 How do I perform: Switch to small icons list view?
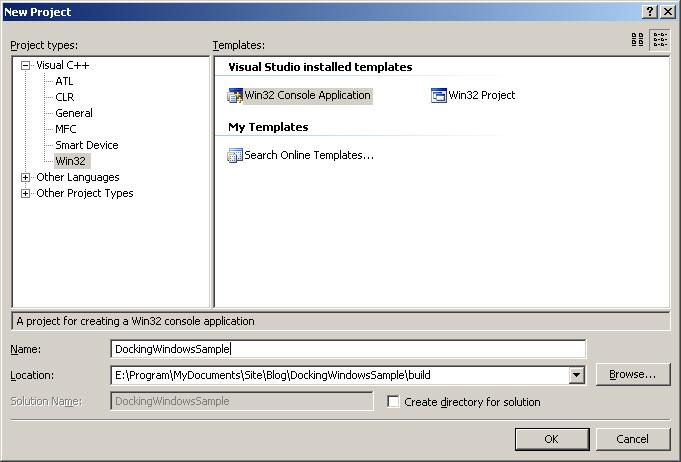click(660, 40)
